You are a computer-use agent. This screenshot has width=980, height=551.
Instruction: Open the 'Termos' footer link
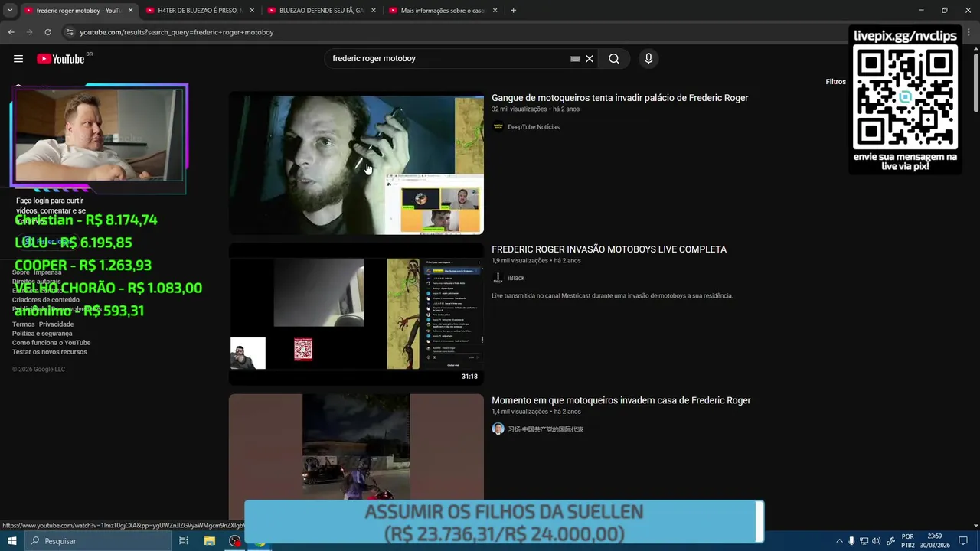point(23,324)
